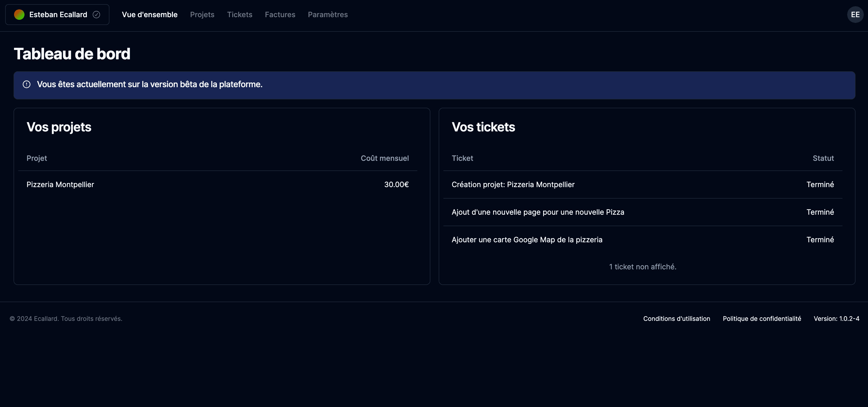Open Politique de confidentialité link
Image resolution: width=868 pixels, height=407 pixels.
point(761,319)
